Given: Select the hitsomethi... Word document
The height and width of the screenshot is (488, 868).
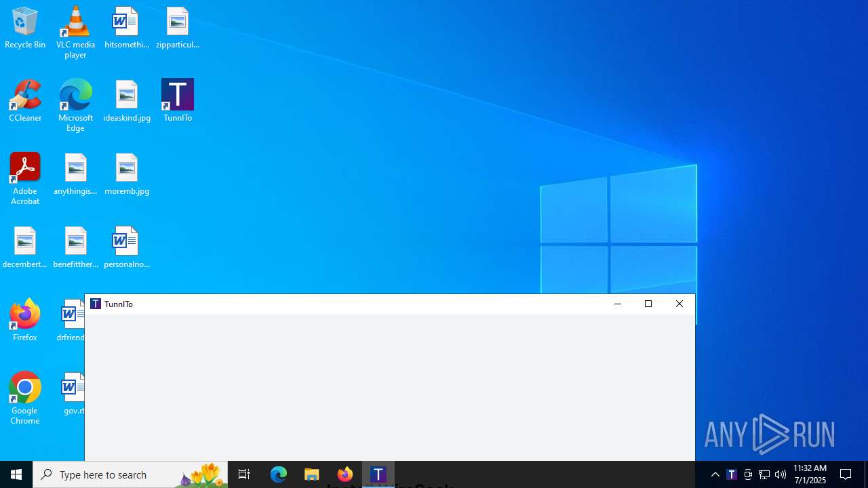Looking at the screenshot, I should tap(126, 28).
